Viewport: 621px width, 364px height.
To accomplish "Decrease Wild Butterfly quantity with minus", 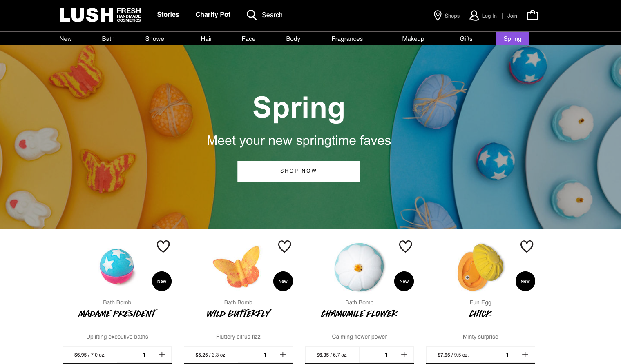I will [x=248, y=355].
